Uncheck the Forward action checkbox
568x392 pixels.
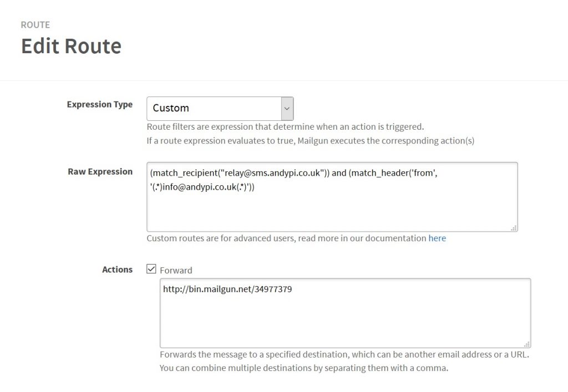coord(151,269)
